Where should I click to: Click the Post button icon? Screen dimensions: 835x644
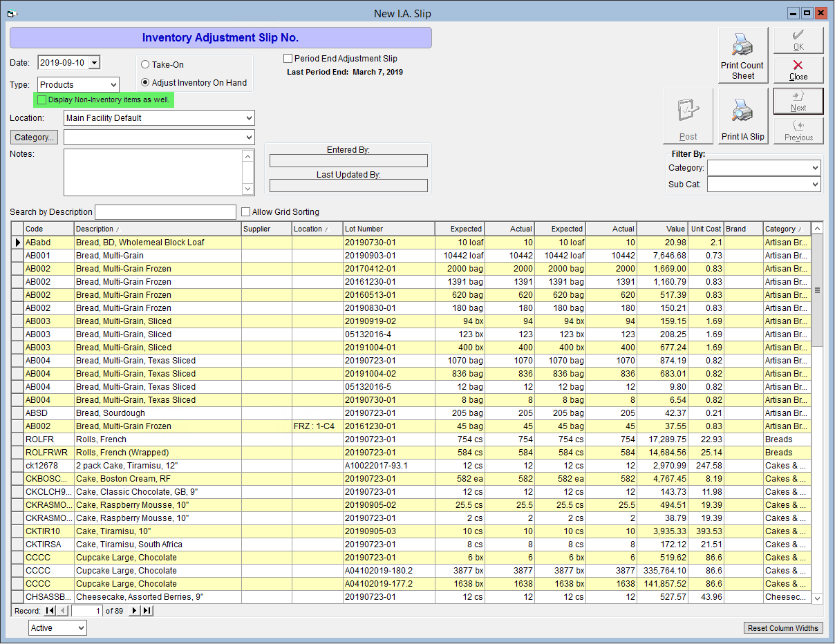tap(688, 116)
